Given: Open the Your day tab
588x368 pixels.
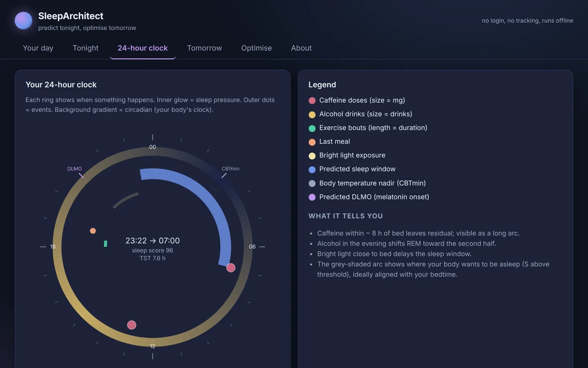Looking at the screenshot, I should 38,48.
